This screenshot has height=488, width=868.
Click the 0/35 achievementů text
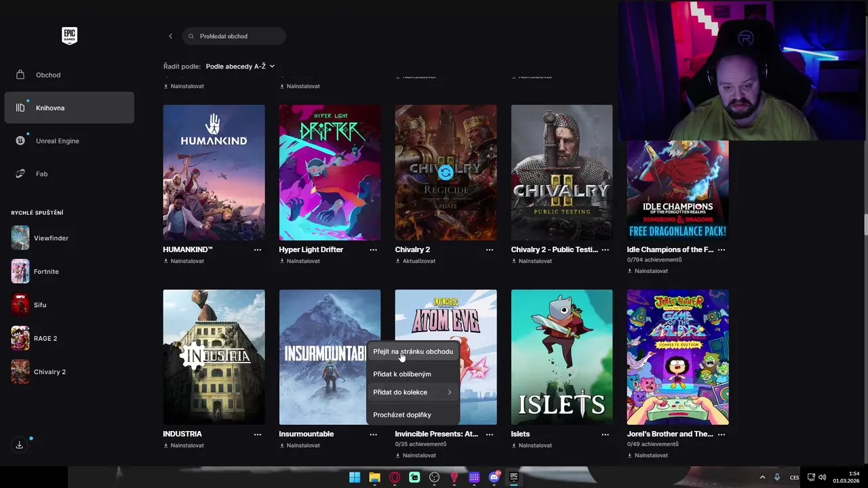click(420, 444)
